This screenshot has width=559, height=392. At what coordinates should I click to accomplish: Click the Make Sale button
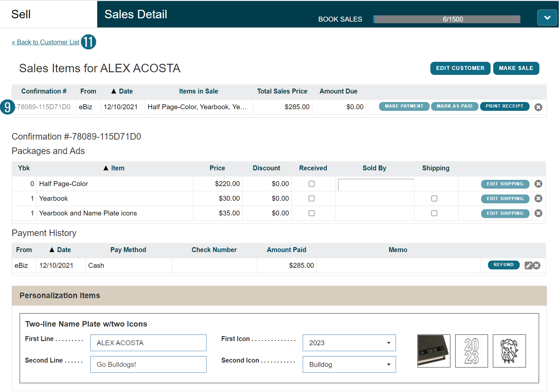click(516, 68)
